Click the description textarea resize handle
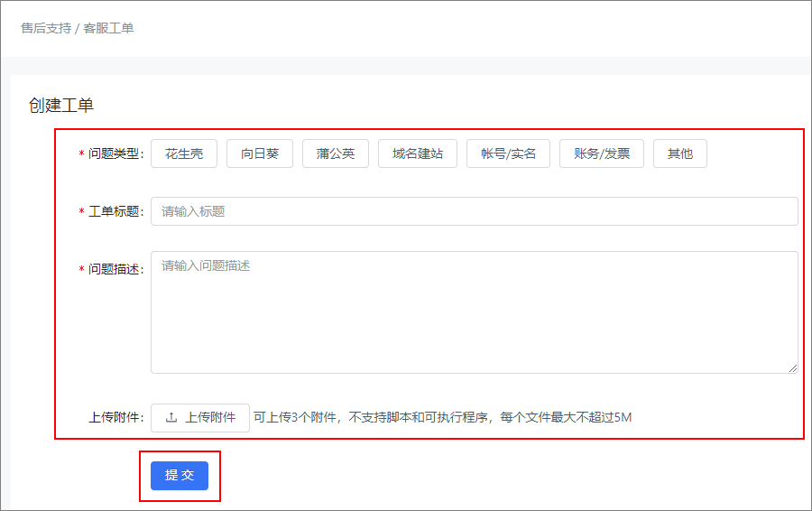 click(793, 368)
